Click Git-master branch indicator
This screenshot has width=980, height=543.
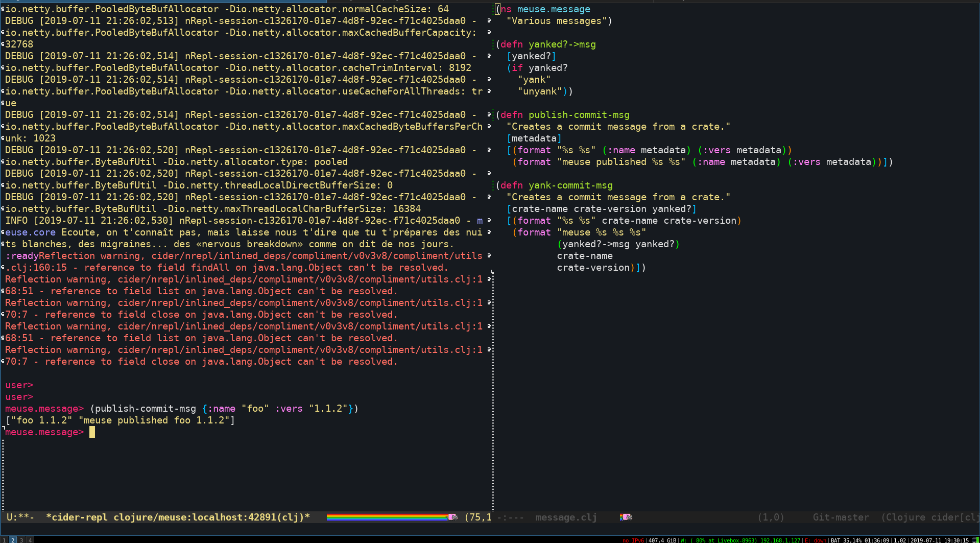click(841, 517)
